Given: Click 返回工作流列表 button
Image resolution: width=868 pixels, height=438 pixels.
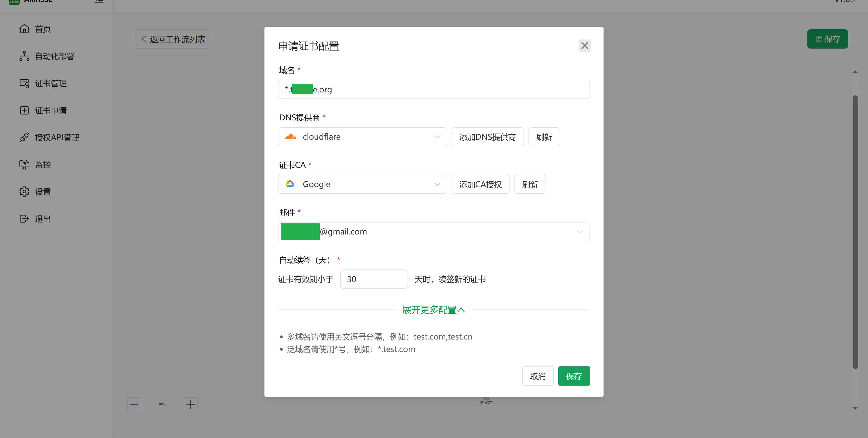Looking at the screenshot, I should click(x=173, y=39).
